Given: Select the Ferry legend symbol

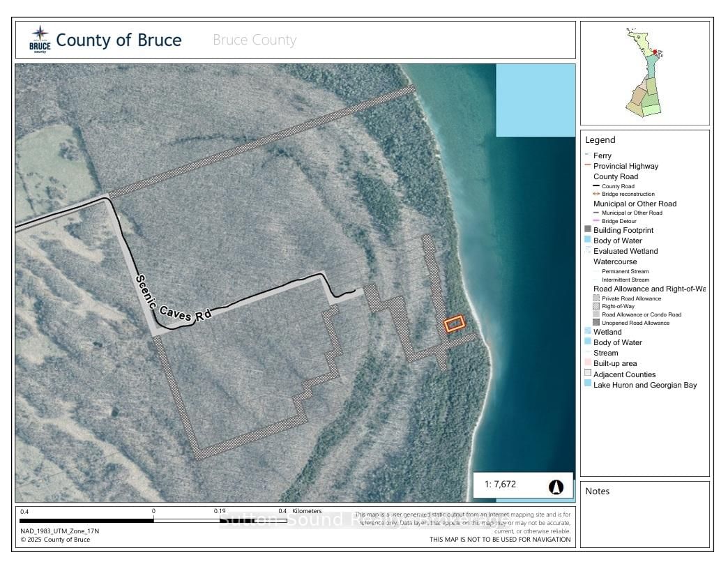Looking at the screenshot, I should [x=588, y=155].
